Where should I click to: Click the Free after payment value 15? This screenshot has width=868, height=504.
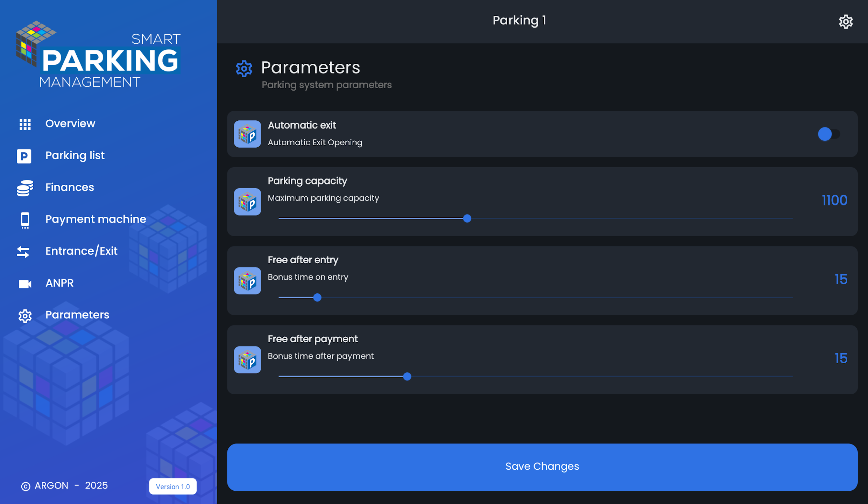[841, 359]
